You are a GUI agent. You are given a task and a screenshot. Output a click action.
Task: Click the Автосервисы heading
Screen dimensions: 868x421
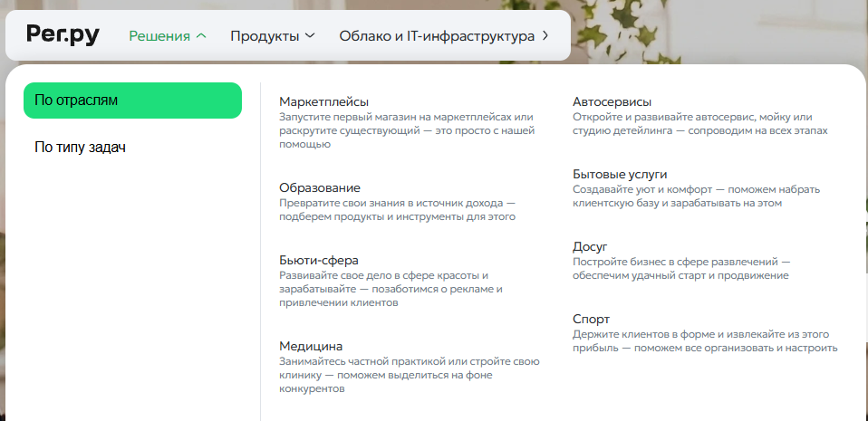(x=612, y=101)
